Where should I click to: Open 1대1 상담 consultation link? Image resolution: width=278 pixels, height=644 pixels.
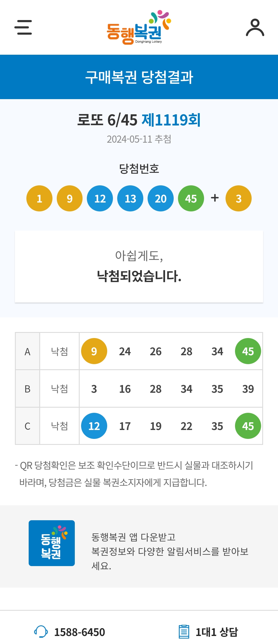click(x=217, y=632)
